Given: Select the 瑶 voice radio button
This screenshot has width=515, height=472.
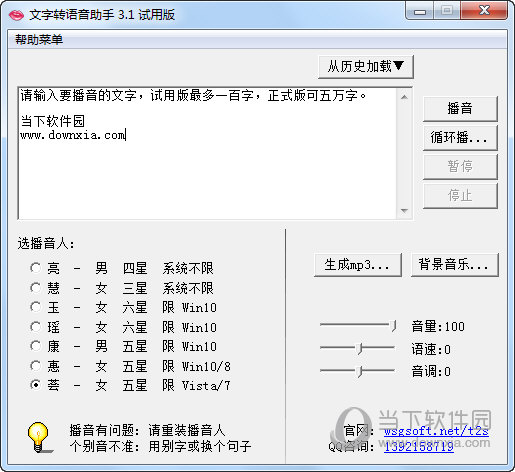Looking at the screenshot, I should pos(35,327).
